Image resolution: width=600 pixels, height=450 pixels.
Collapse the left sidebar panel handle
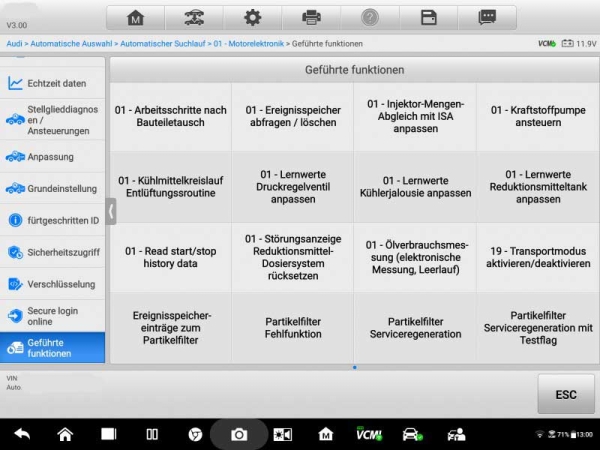pos(111,211)
